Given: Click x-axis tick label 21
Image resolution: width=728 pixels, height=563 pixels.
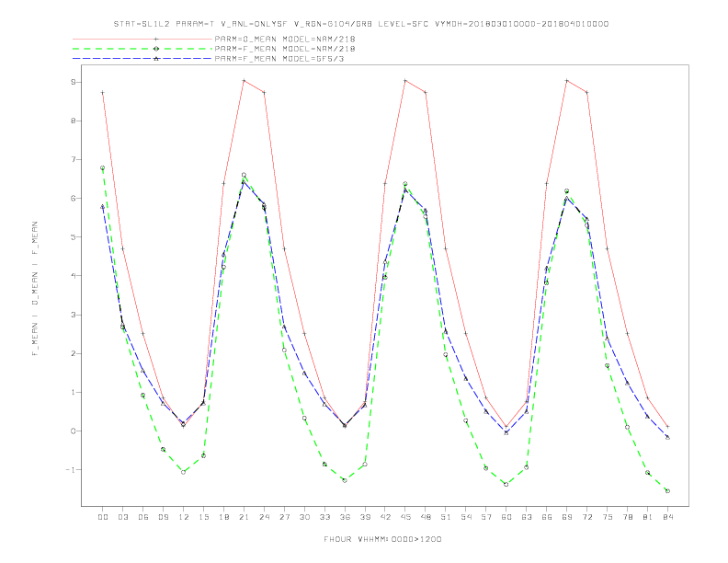Looking at the screenshot, I should tap(244, 517).
